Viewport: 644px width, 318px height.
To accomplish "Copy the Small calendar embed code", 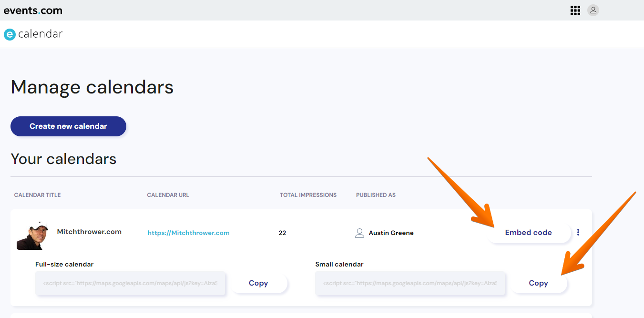I will click(x=538, y=283).
